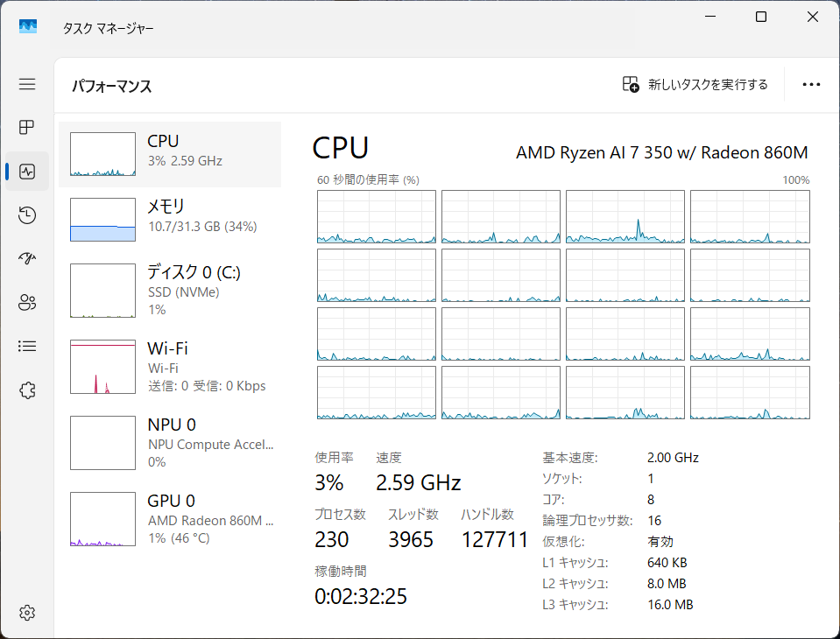Image resolution: width=840 pixels, height=639 pixels.
Task: Click the NPU 0 mini graph thumbnail
Action: 102,443
